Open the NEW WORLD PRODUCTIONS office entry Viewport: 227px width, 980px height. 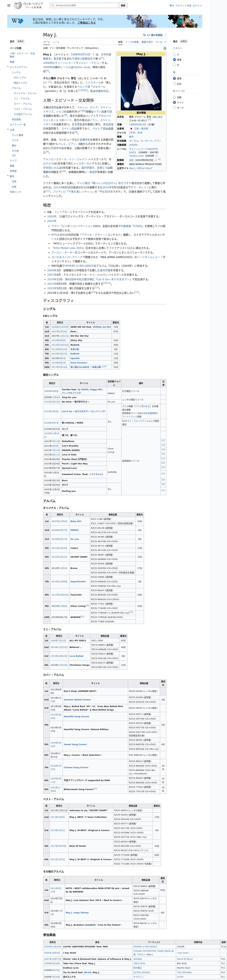145,164
